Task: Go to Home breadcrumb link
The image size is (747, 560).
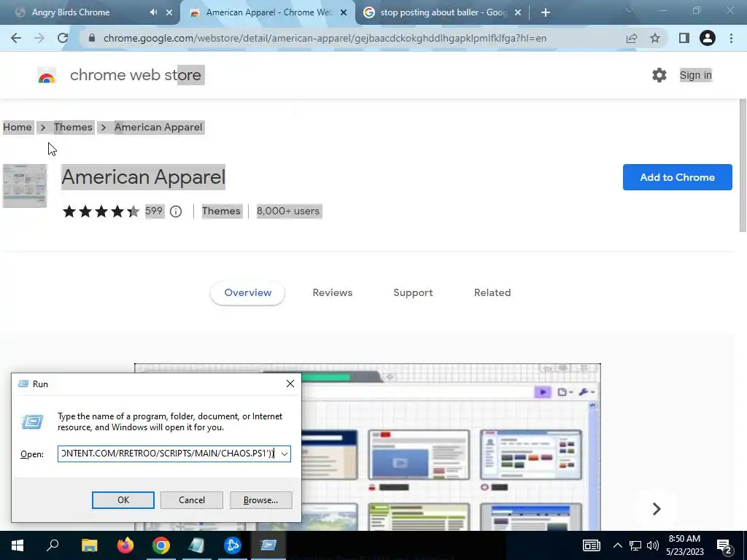Action: tap(18, 128)
